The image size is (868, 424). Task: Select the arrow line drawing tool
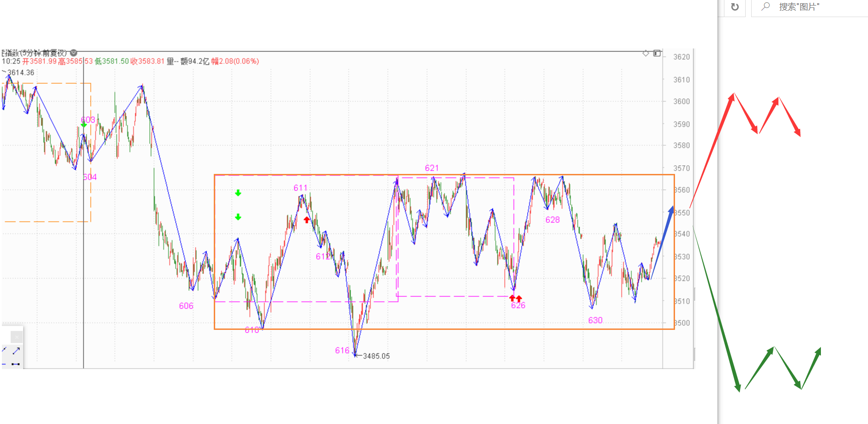(x=16, y=351)
